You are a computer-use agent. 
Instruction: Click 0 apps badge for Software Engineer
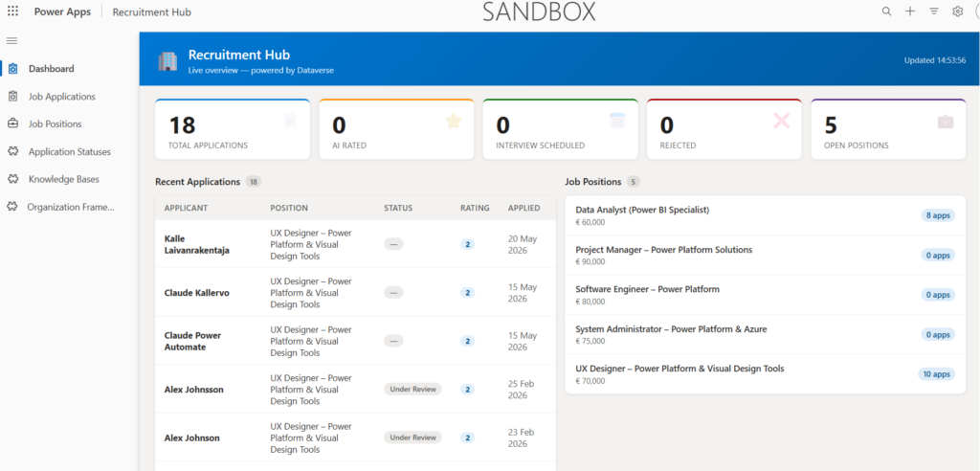point(938,295)
